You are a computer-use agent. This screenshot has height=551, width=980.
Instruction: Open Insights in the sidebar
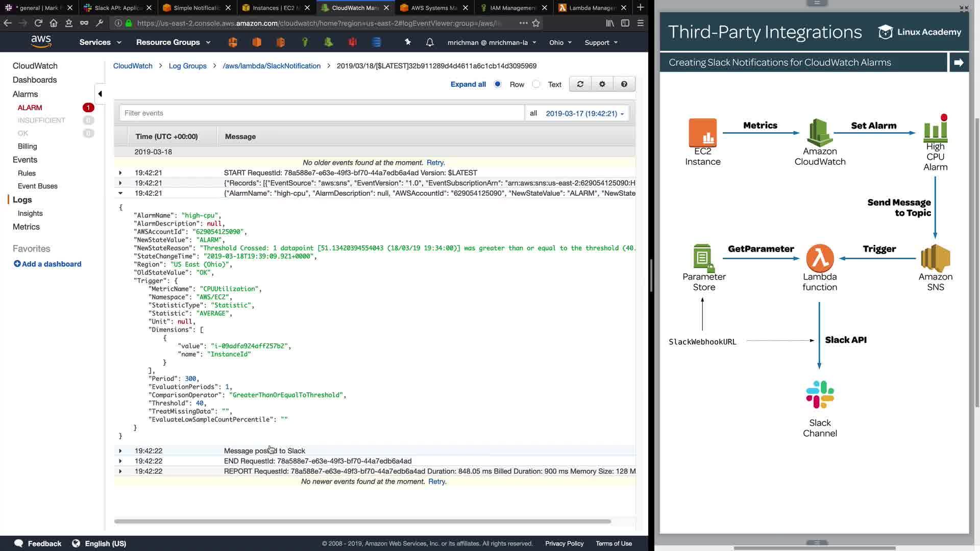[x=30, y=213]
